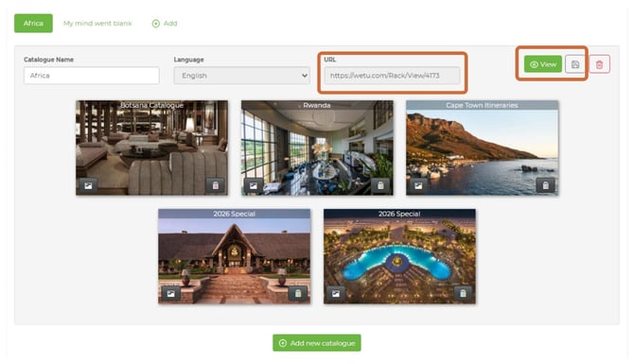This screenshot has height=364, width=634.
Task: Open the Language dropdown set to English
Action: coord(242,76)
